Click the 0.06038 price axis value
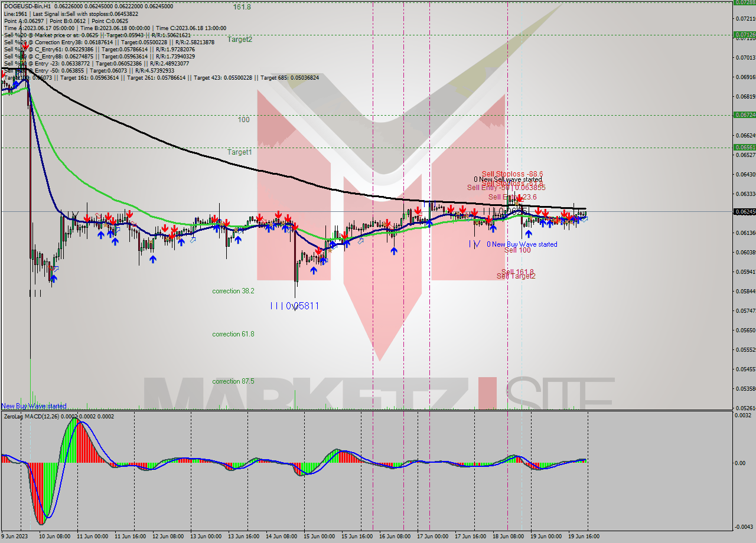Viewport: 756px width, 543px height. 746,252
